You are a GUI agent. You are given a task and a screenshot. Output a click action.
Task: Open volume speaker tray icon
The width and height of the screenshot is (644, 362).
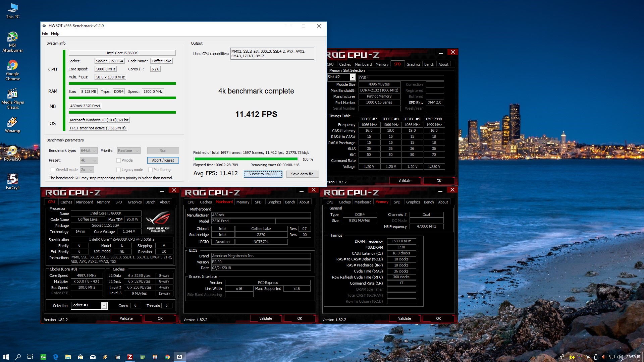click(620, 357)
